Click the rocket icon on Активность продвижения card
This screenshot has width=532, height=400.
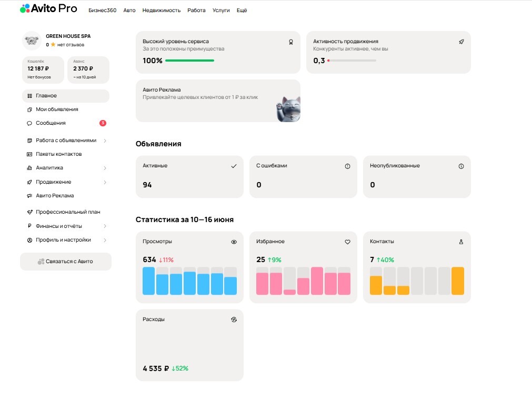[x=461, y=42]
